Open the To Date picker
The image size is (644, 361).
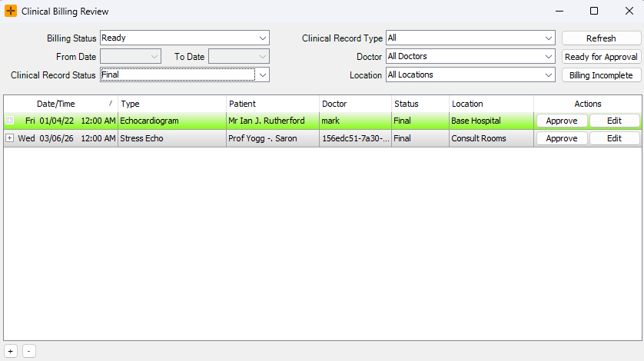point(239,56)
